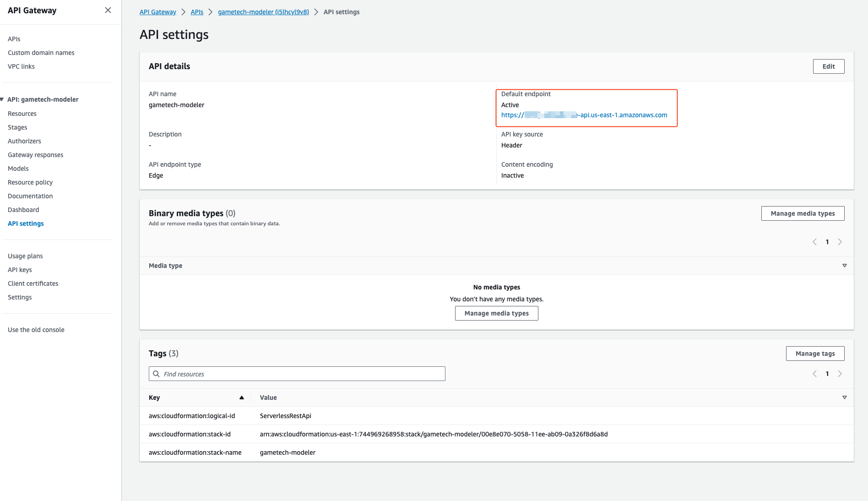Sort tags by Key column arrow
868x501 pixels.
pos(242,398)
